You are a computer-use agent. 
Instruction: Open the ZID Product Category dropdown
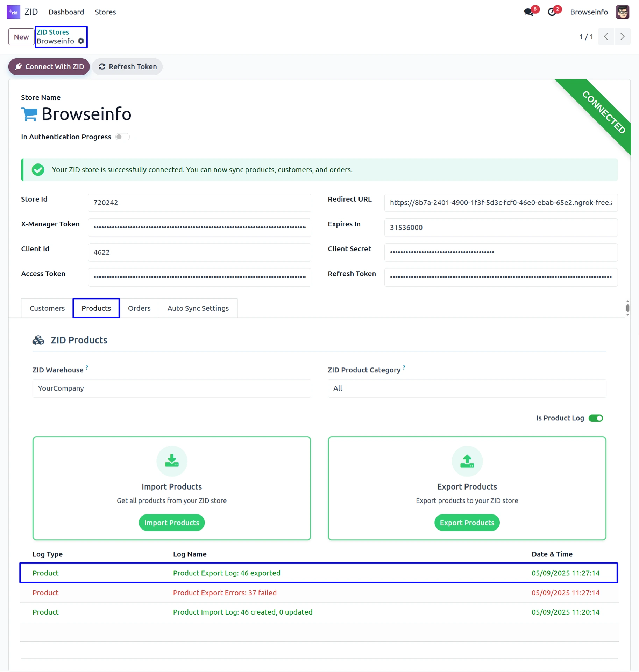coord(467,388)
